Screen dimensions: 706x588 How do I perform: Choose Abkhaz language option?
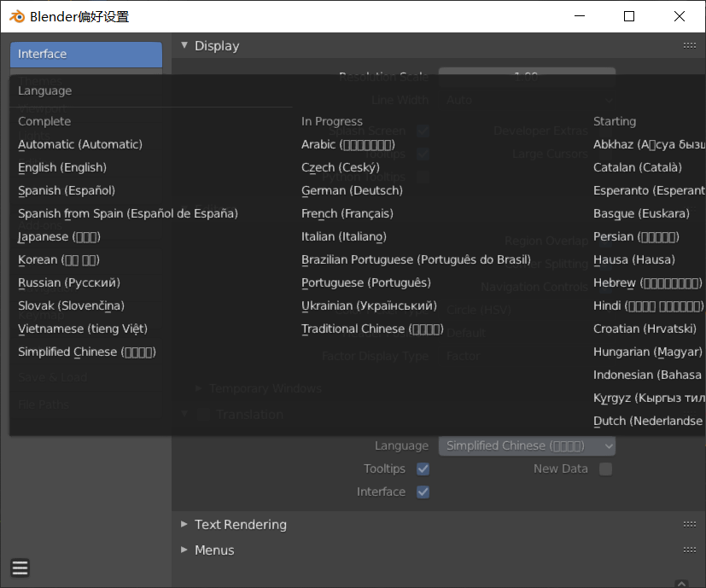coord(649,144)
